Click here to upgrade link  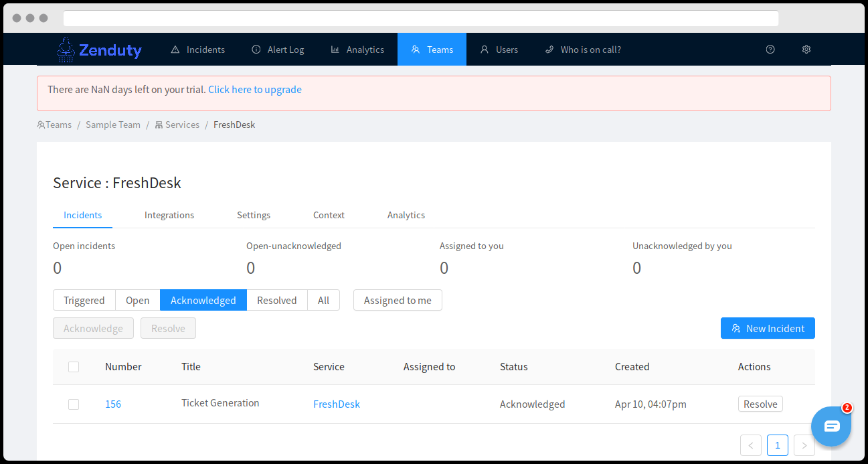tap(255, 90)
